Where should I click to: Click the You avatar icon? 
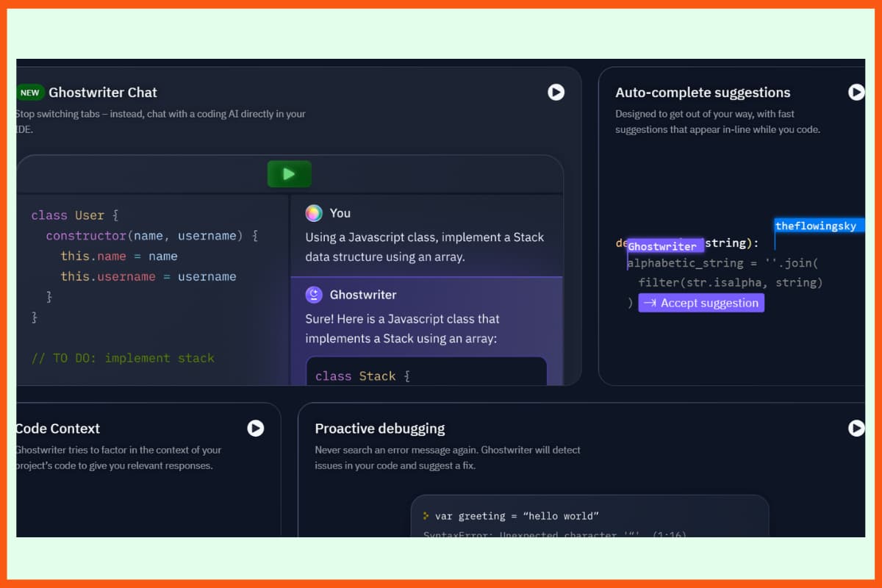(x=315, y=213)
